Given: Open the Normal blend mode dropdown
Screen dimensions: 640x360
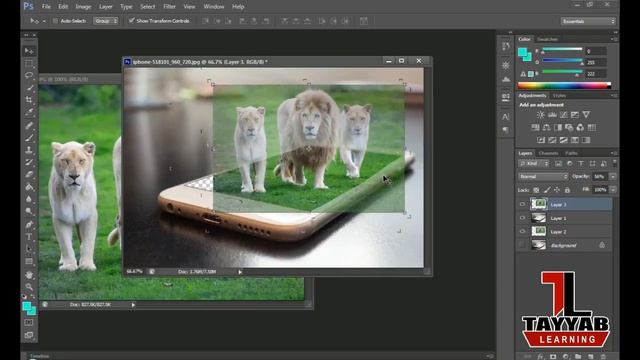Looking at the screenshot, I should tap(543, 177).
